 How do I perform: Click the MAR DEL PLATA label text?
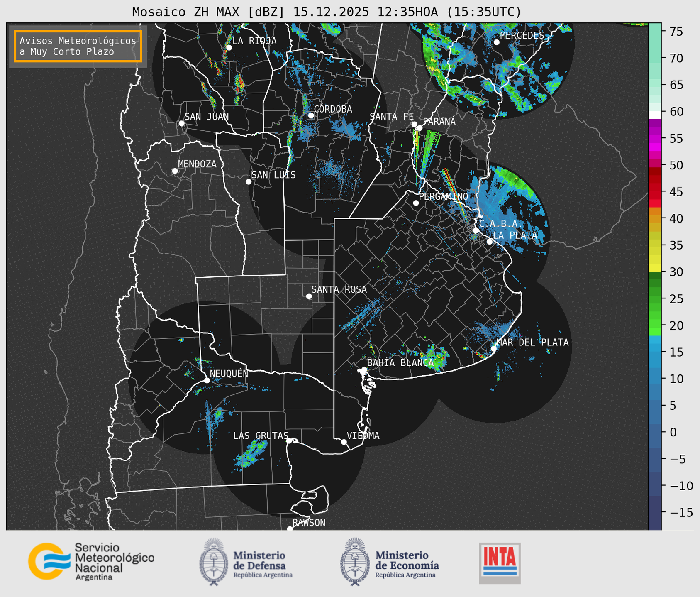(532, 343)
